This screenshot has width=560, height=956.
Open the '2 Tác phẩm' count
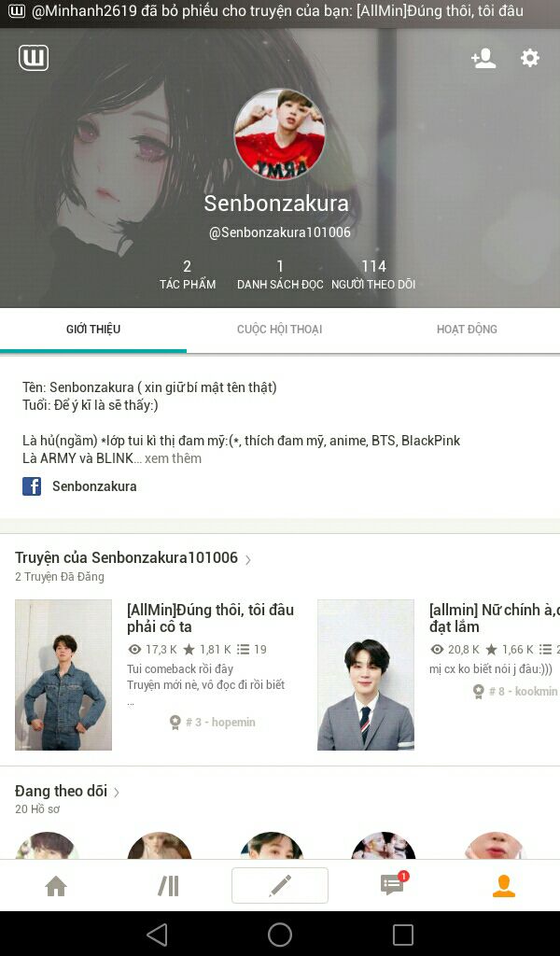(x=187, y=274)
